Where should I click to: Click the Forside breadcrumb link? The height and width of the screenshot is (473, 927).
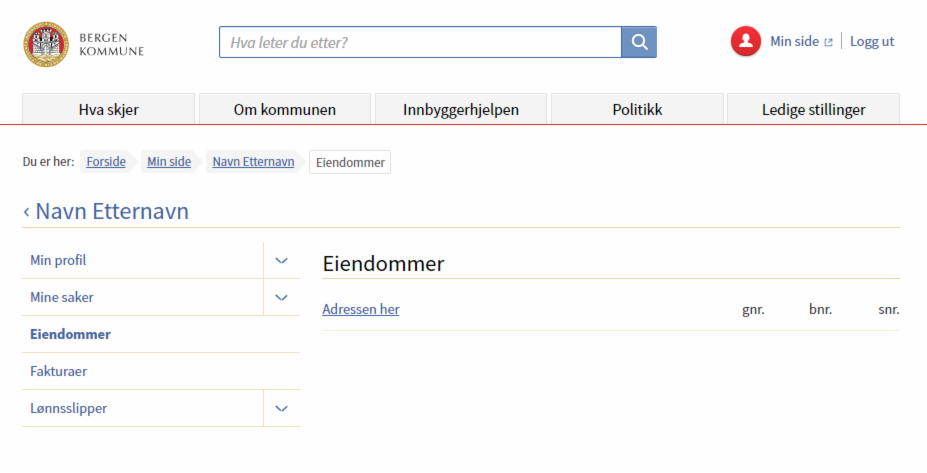(x=106, y=162)
